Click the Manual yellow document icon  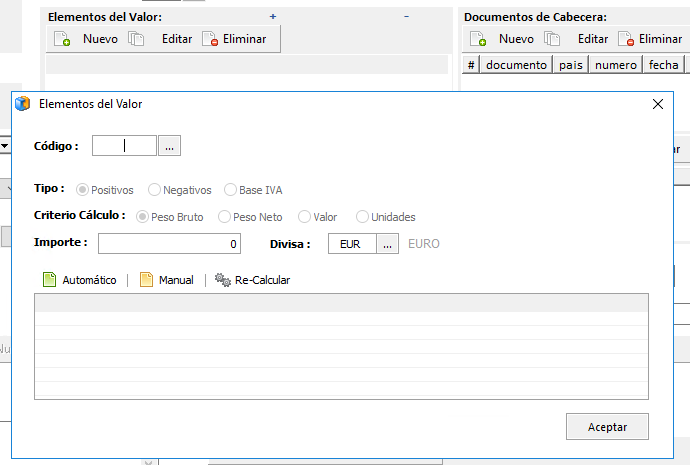tap(146, 280)
